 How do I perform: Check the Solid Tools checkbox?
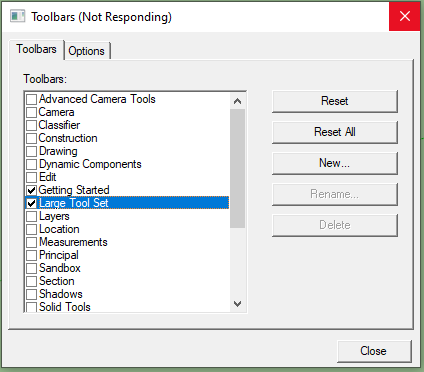(31, 307)
